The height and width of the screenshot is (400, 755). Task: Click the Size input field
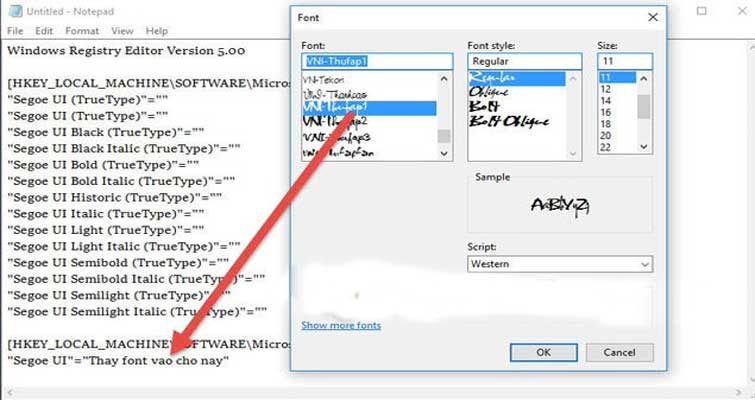[x=625, y=61]
